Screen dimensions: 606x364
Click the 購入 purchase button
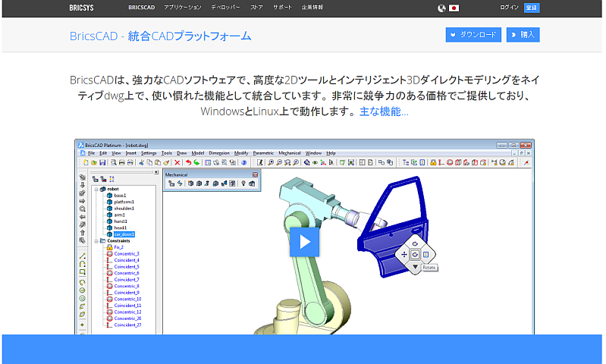coord(523,35)
